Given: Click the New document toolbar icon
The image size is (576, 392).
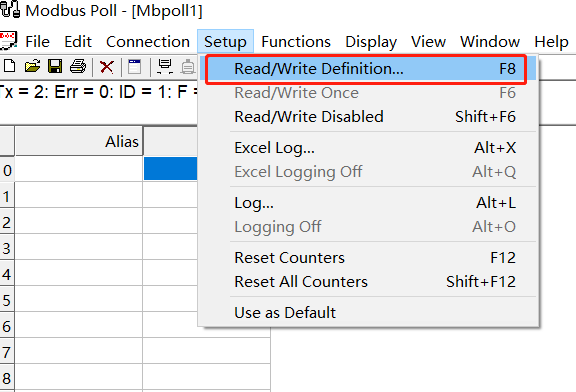Looking at the screenshot, I should point(10,66).
